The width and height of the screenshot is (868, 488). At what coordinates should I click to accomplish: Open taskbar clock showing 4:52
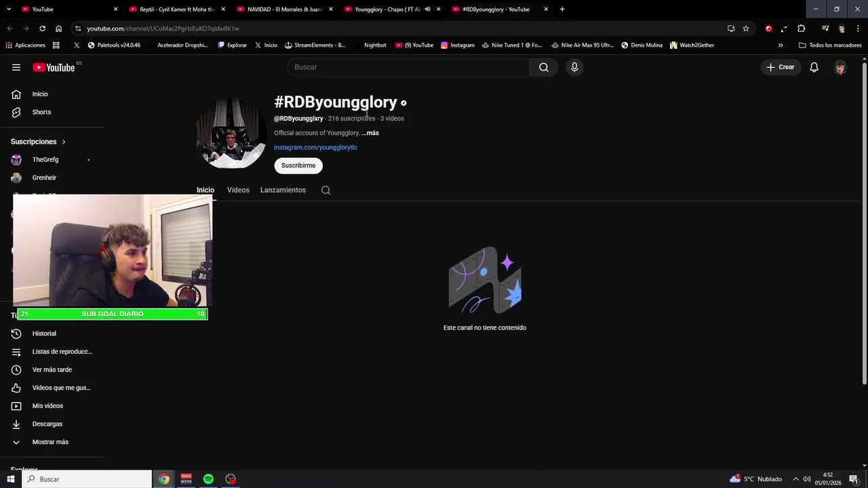(828, 479)
